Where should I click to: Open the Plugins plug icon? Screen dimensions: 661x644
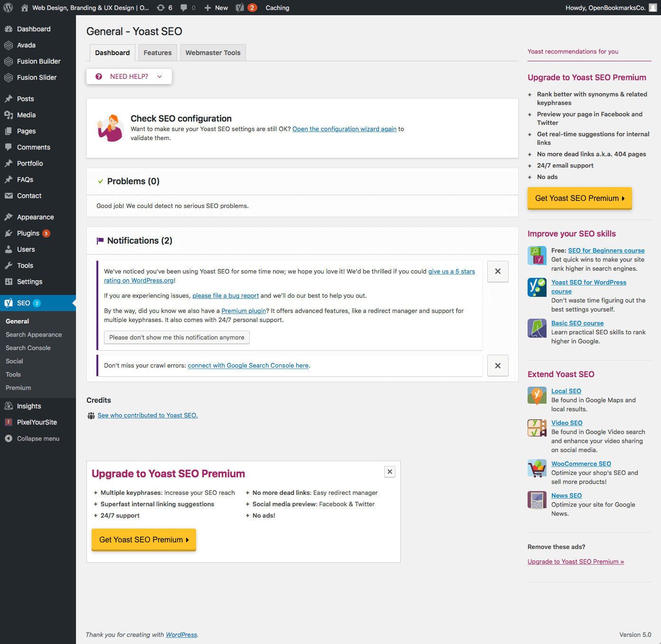(x=9, y=233)
